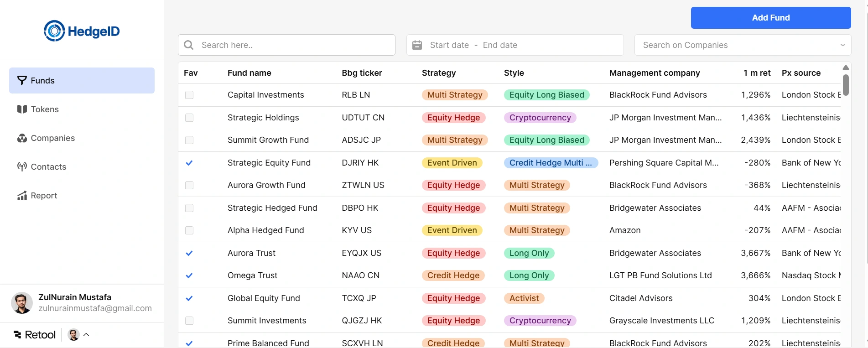Go to the Tokens page

click(45, 109)
